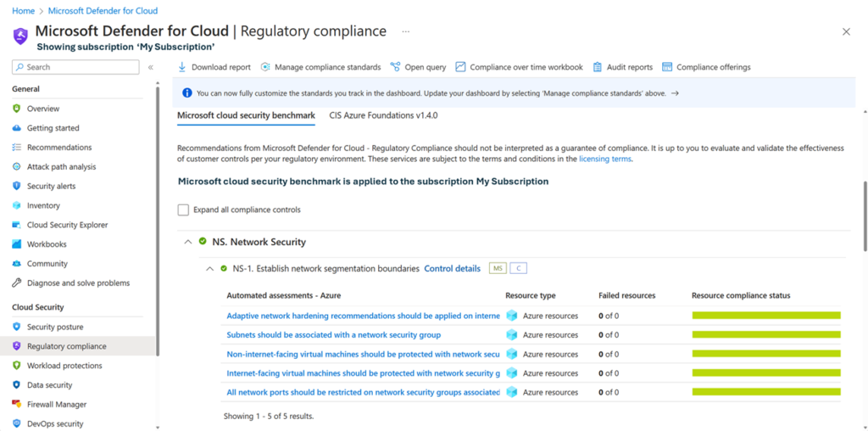868x431 pixels.
Task: Collapse the sidebar with double chevron
Action: pos(151,67)
